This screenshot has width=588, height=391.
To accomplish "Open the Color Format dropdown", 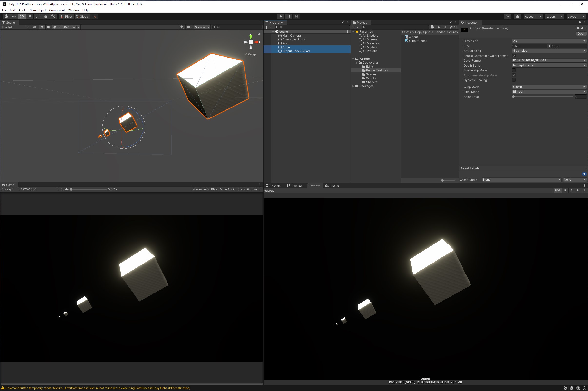I will coord(549,61).
